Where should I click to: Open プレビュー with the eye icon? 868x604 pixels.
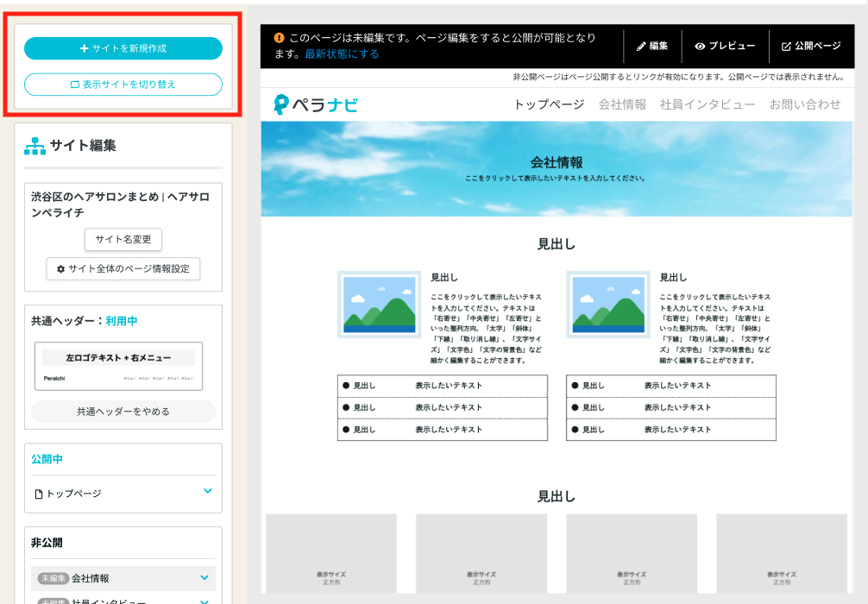[x=725, y=46]
